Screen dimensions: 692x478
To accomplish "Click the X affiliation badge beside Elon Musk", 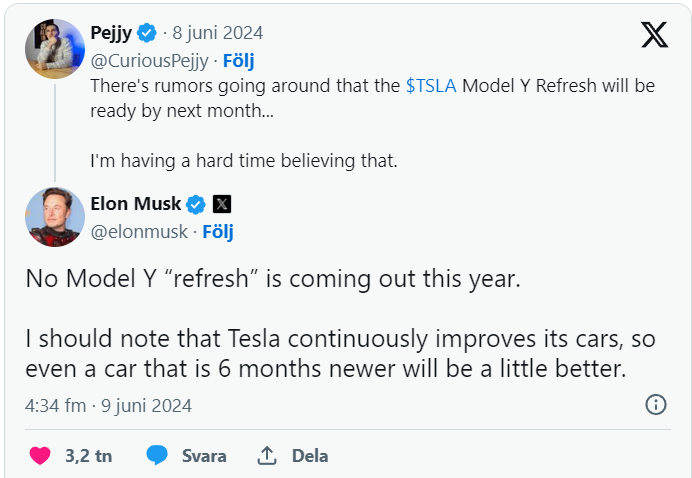I will tap(222, 204).
